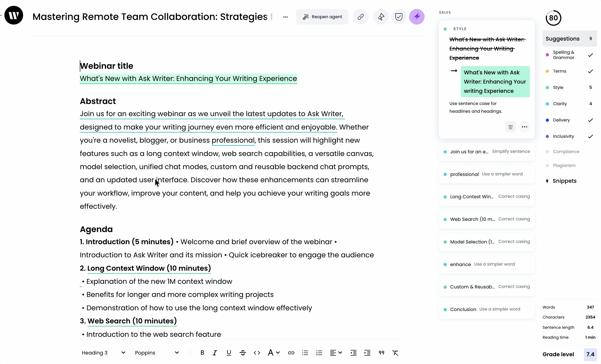Image resolution: width=601 pixels, height=364 pixels.
Task: Open the Heading 3 style dropdown
Action: coord(103,353)
